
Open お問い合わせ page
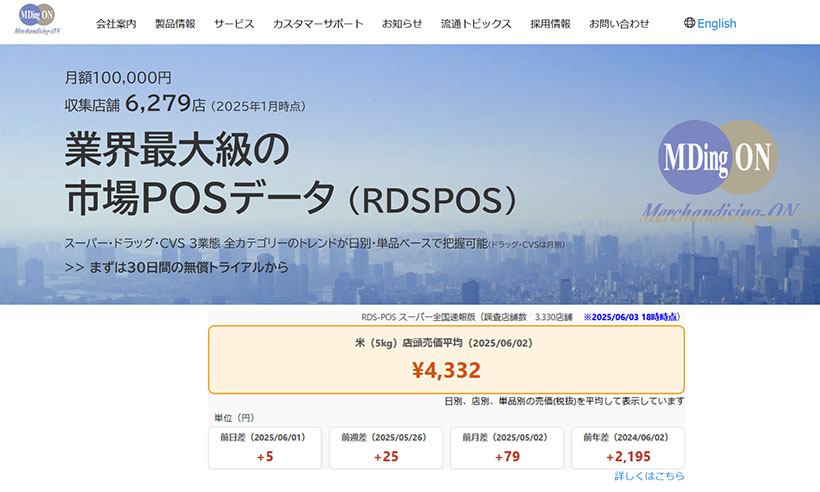[619, 24]
